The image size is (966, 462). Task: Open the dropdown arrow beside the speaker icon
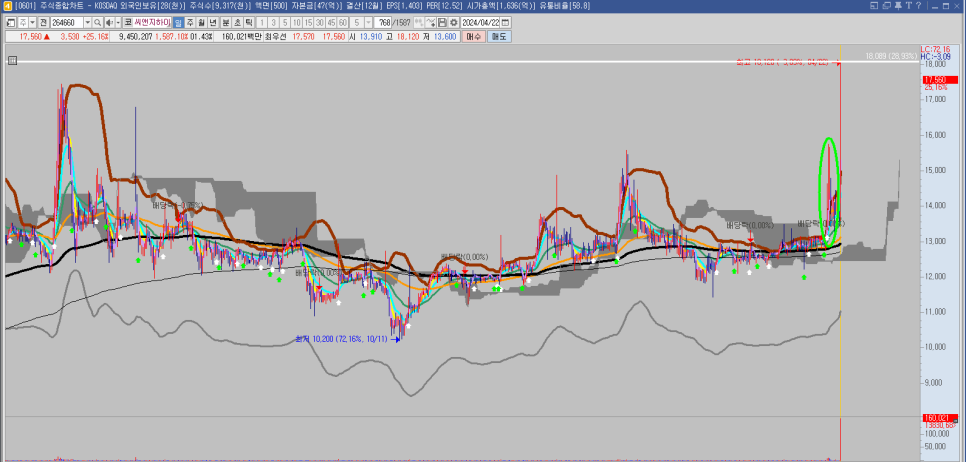tap(118, 23)
